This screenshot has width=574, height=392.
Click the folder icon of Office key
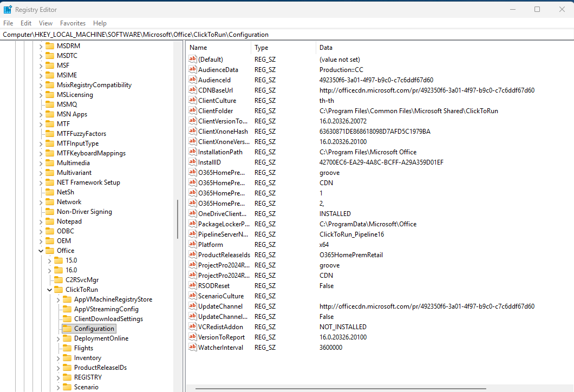[50, 250]
